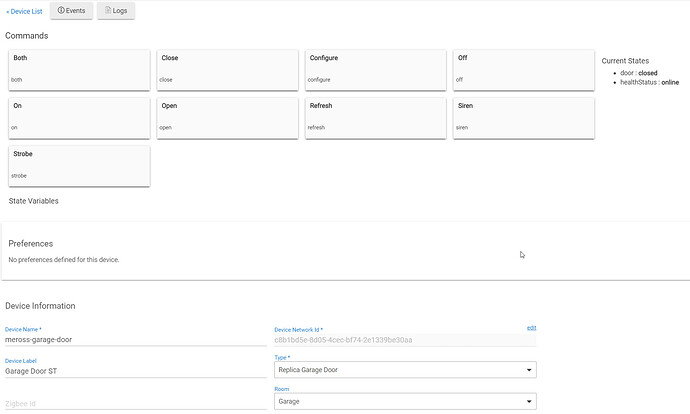Viewport: 690px width, 414px height.
Task: Click the Zigbee Id field
Action: click(135, 402)
